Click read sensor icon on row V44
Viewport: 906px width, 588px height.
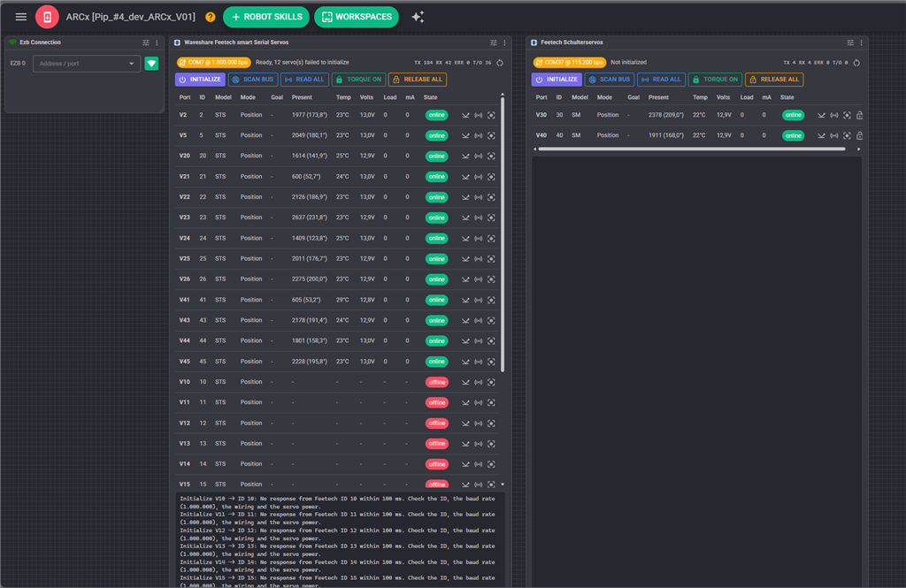479,340
